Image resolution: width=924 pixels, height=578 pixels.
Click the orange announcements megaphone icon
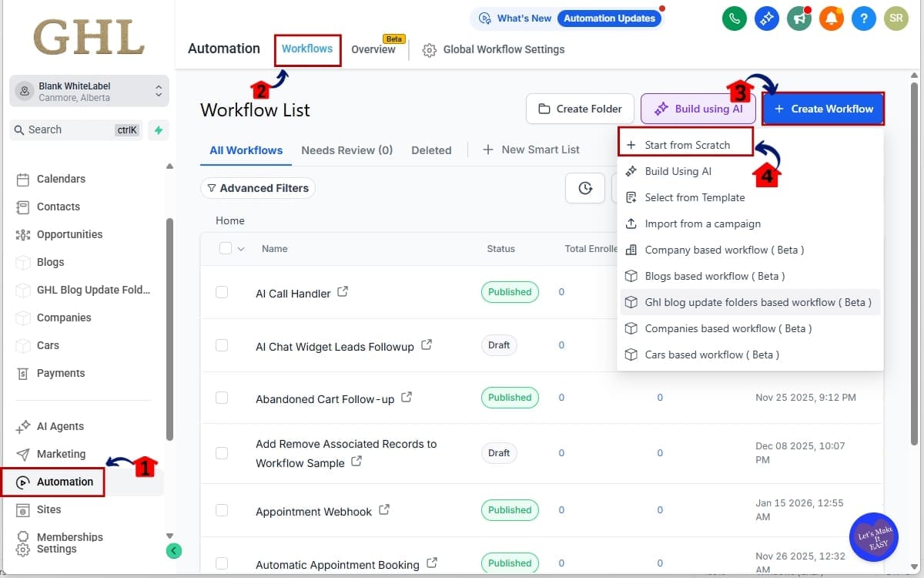[x=799, y=18]
